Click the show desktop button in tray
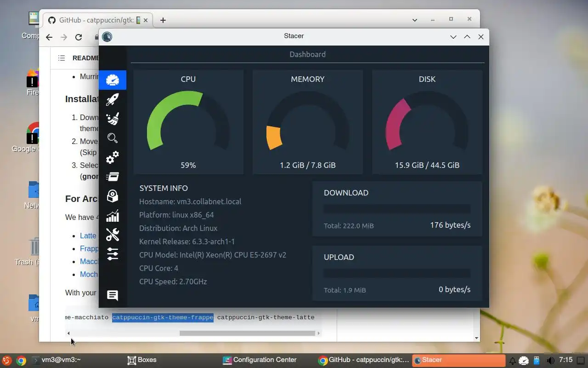 coord(582,360)
